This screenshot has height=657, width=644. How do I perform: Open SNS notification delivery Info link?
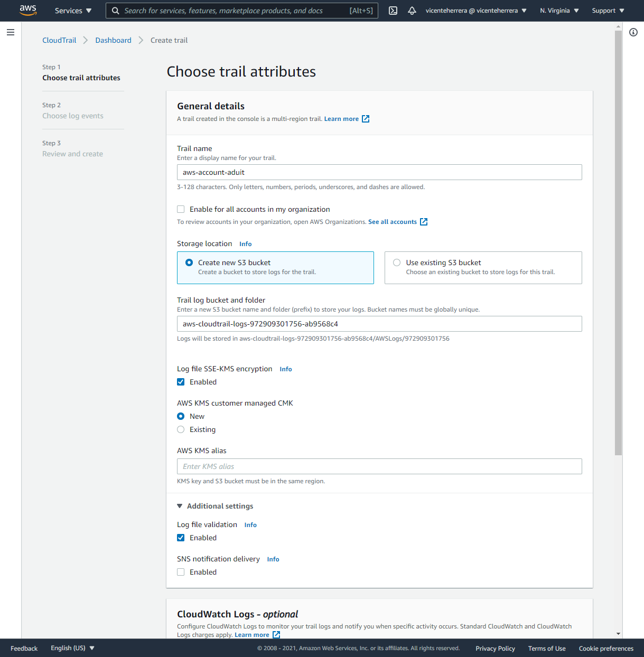(x=273, y=559)
